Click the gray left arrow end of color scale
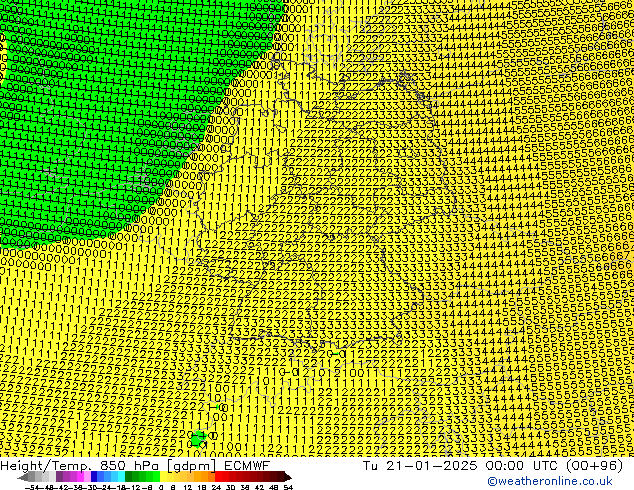The height and width of the screenshot is (490, 634). (x=23, y=477)
